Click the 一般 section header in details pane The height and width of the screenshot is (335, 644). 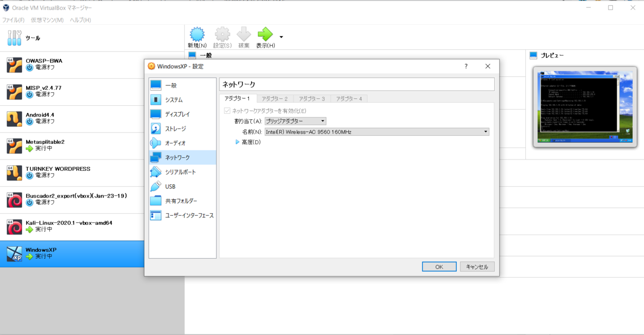pos(206,55)
